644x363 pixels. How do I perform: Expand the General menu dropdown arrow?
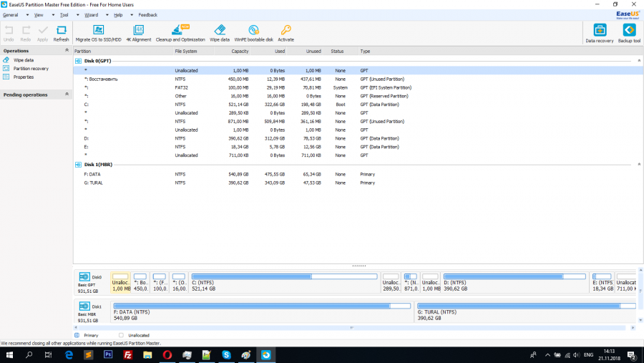click(27, 15)
